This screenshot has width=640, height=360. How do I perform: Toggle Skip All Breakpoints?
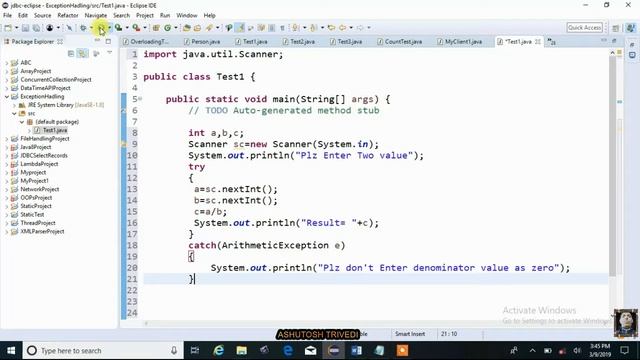pyautogui.click(x=69, y=28)
